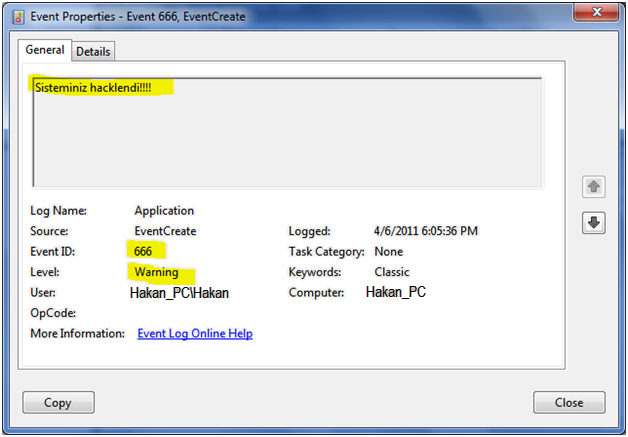The height and width of the screenshot is (437, 628).
Task: Click the User value Hakan_PC\Hakan
Action: pyautogui.click(x=179, y=293)
